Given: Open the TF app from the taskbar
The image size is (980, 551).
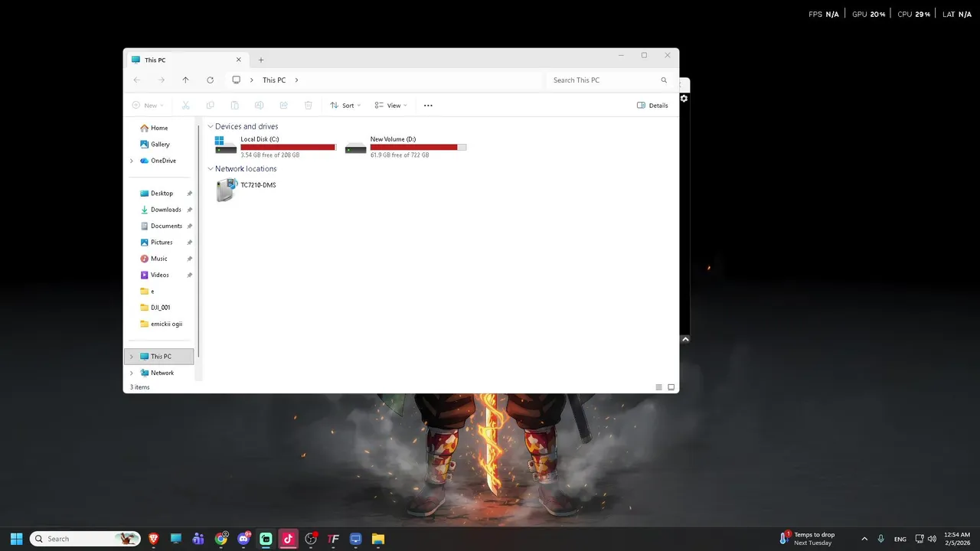Looking at the screenshot, I should (333, 539).
